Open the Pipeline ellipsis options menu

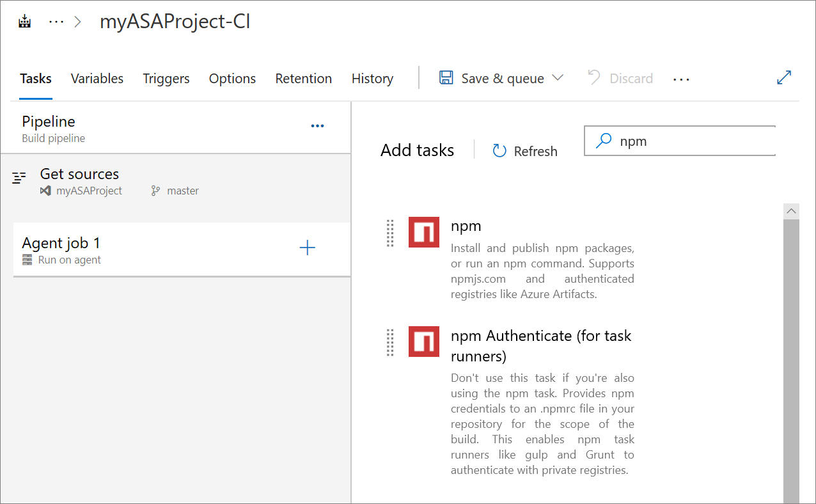[x=317, y=126]
